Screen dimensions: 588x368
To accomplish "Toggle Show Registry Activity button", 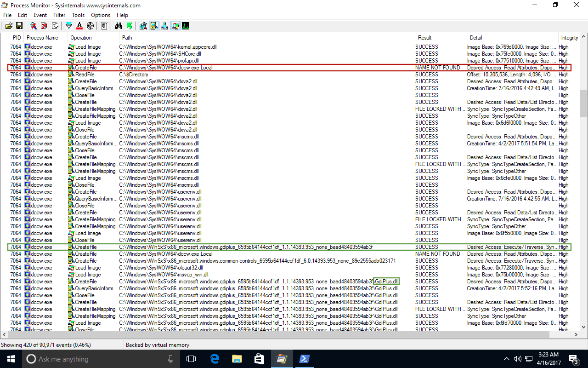I will click(143, 26).
